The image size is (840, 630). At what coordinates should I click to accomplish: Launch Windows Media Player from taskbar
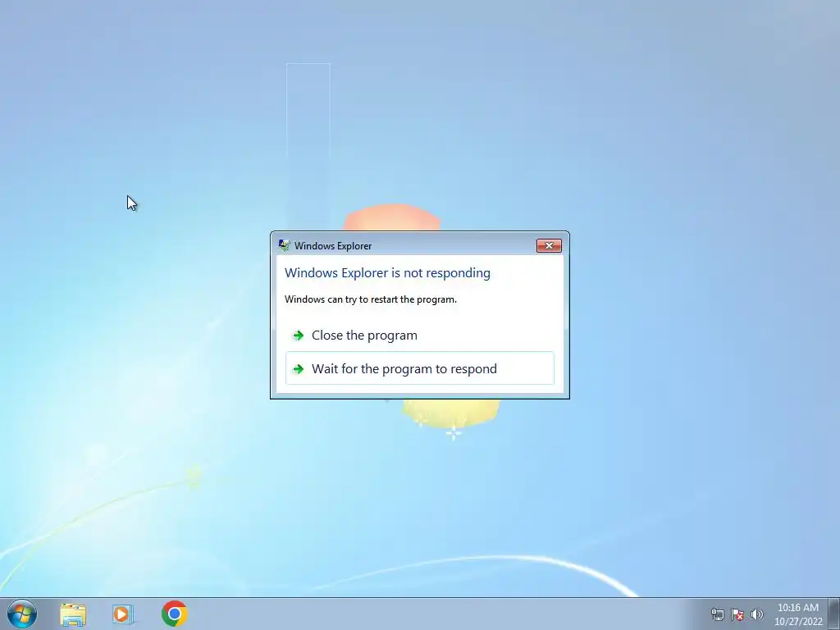[x=123, y=614]
